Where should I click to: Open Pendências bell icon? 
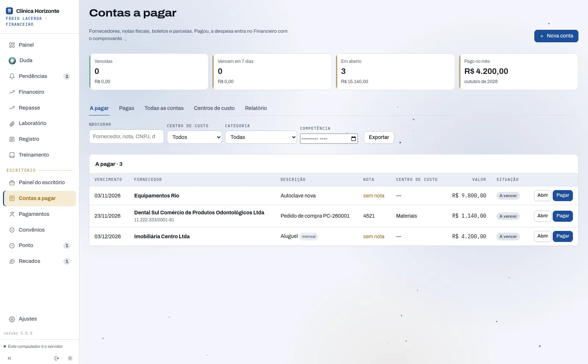[12, 76]
